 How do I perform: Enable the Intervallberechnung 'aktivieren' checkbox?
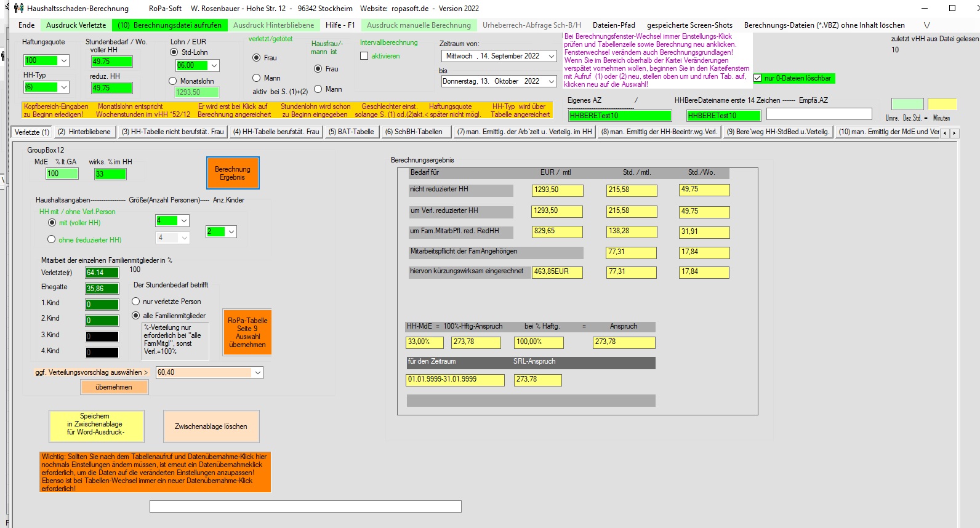click(364, 56)
